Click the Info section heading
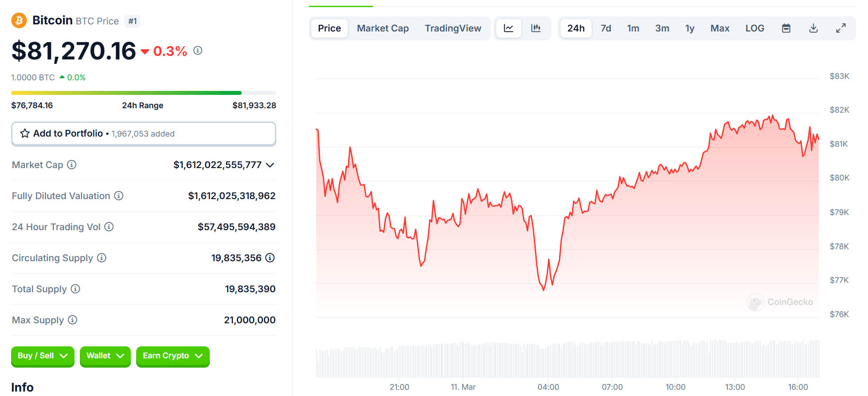Viewport: 868px width, 396px height. point(22,387)
